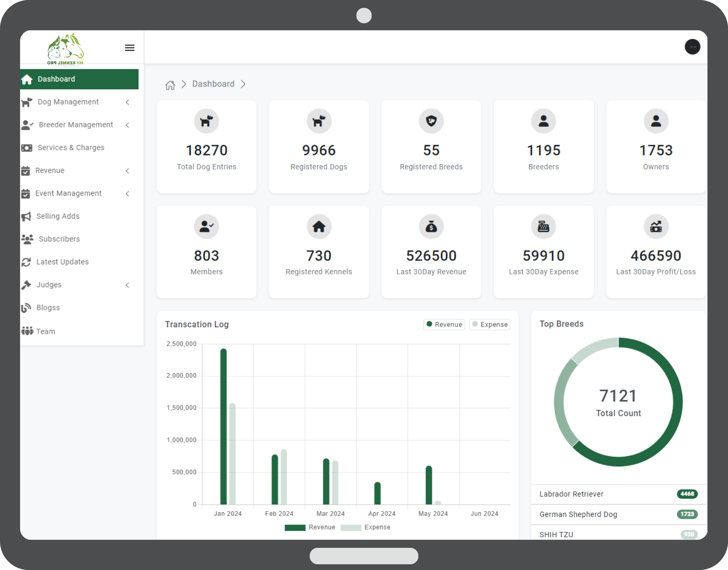Toggle Expense in the bottom chart legend
Viewport: 728px width, 570px height.
(365, 527)
